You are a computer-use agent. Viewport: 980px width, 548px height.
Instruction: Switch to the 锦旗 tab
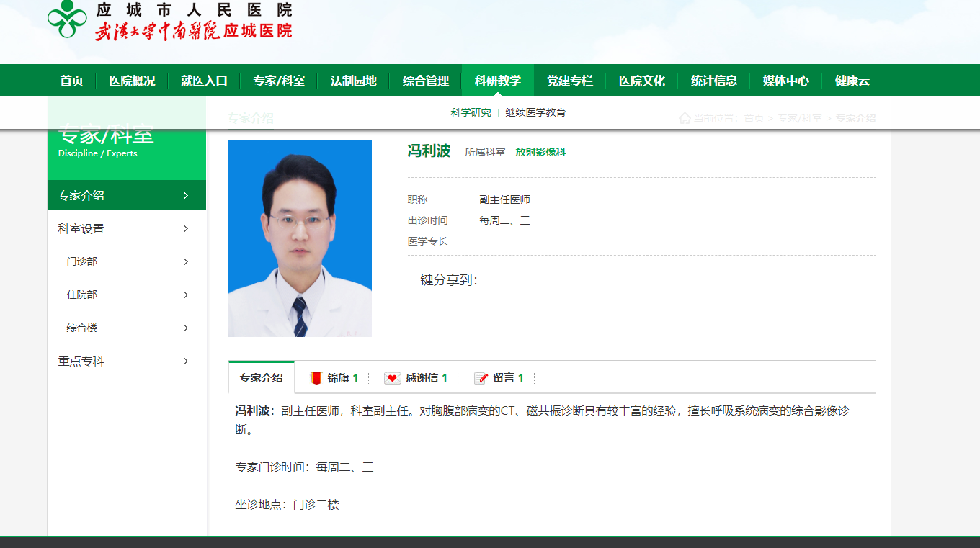point(334,377)
